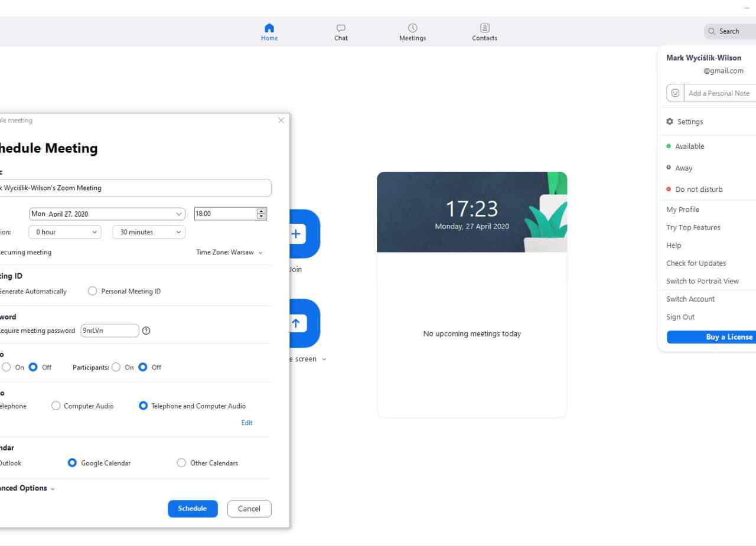Click the blue Schedule button
The width and height of the screenshot is (756, 546).
[193, 509]
